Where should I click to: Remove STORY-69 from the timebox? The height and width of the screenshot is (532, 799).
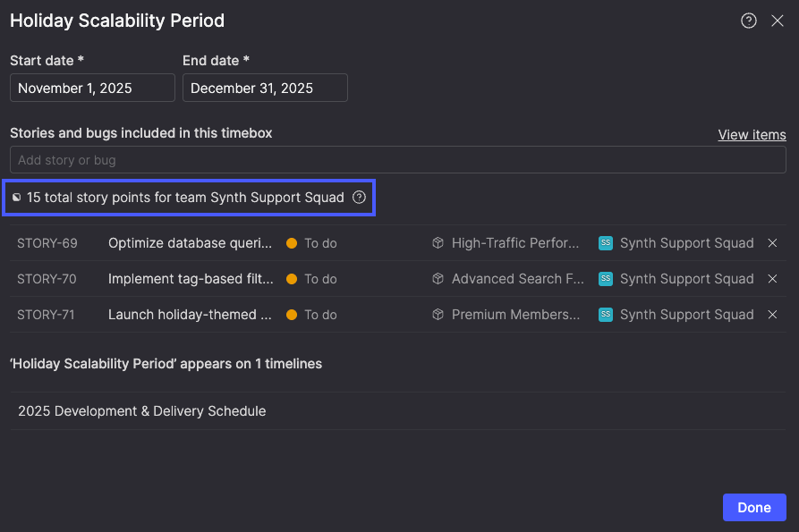pos(772,243)
